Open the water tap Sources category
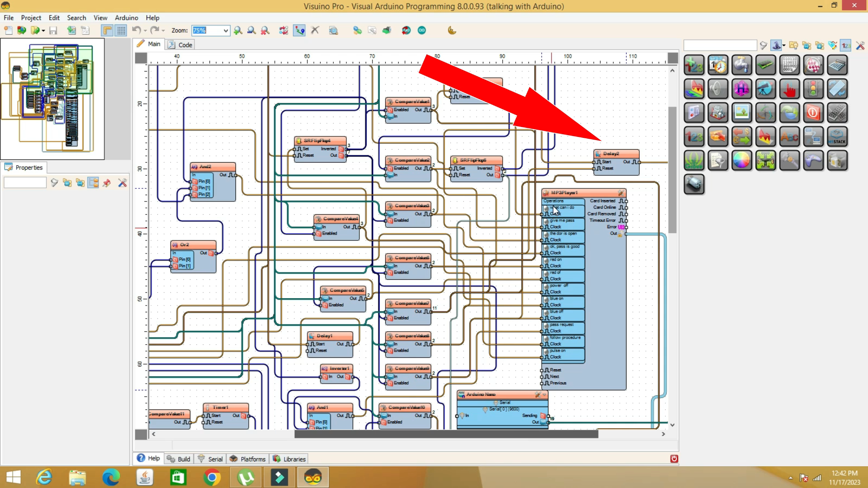The width and height of the screenshot is (868, 488). click(742, 65)
